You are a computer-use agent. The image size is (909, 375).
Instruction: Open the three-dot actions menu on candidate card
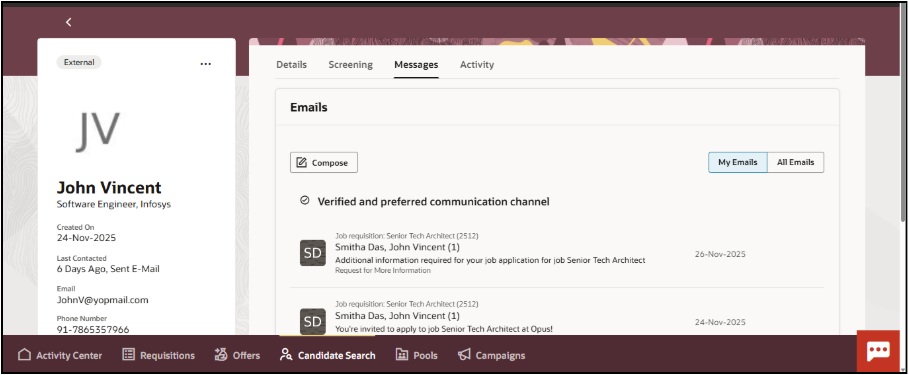206,64
